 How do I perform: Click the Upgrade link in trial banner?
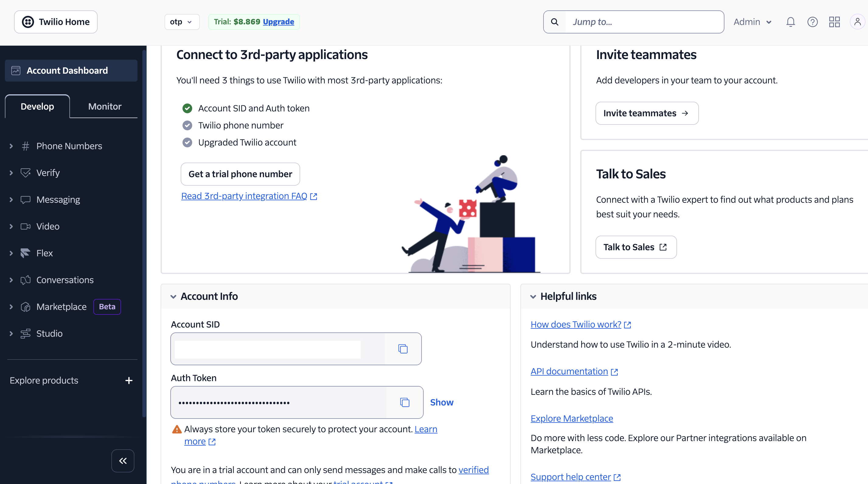pos(278,22)
